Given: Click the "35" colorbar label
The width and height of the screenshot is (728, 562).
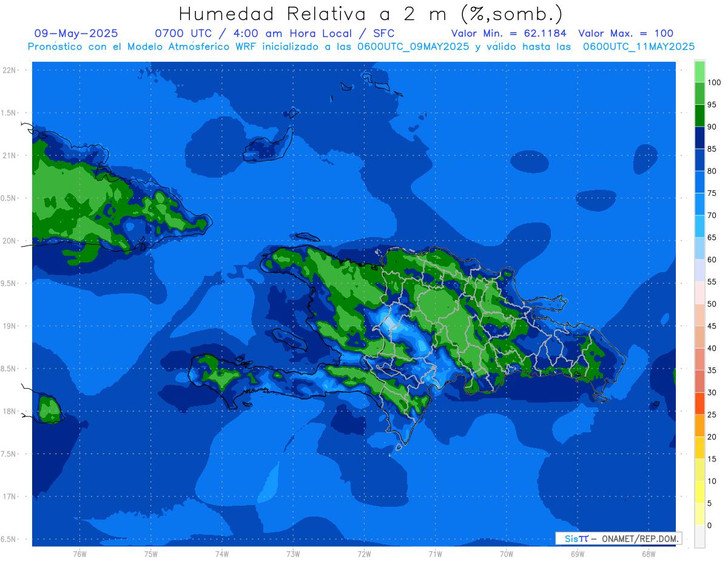Looking at the screenshot, I should click(712, 370).
